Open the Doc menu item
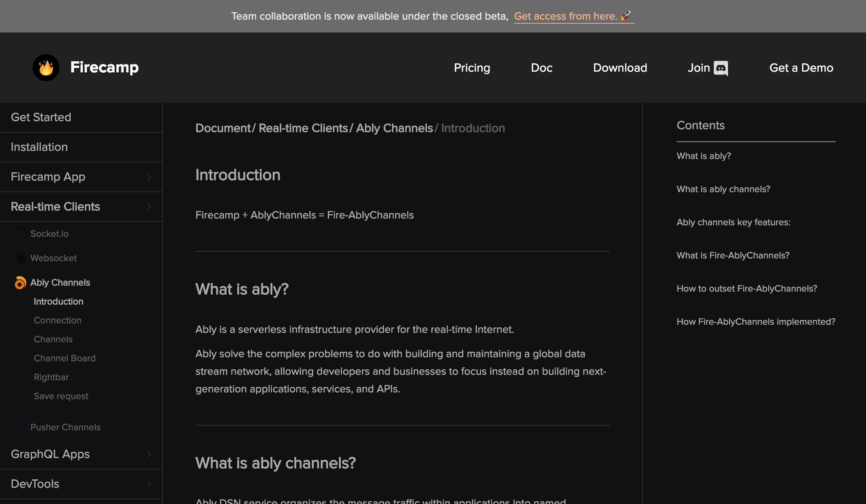This screenshot has width=866, height=504. click(542, 68)
